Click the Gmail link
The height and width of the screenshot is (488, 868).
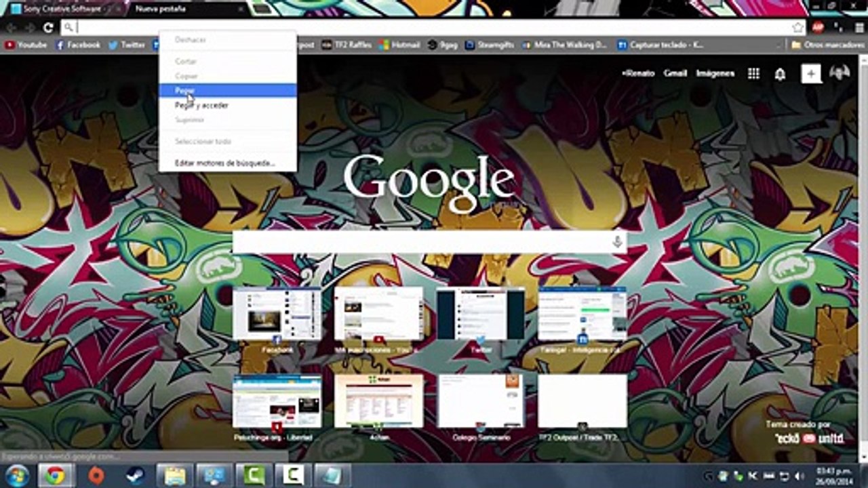[x=675, y=73]
